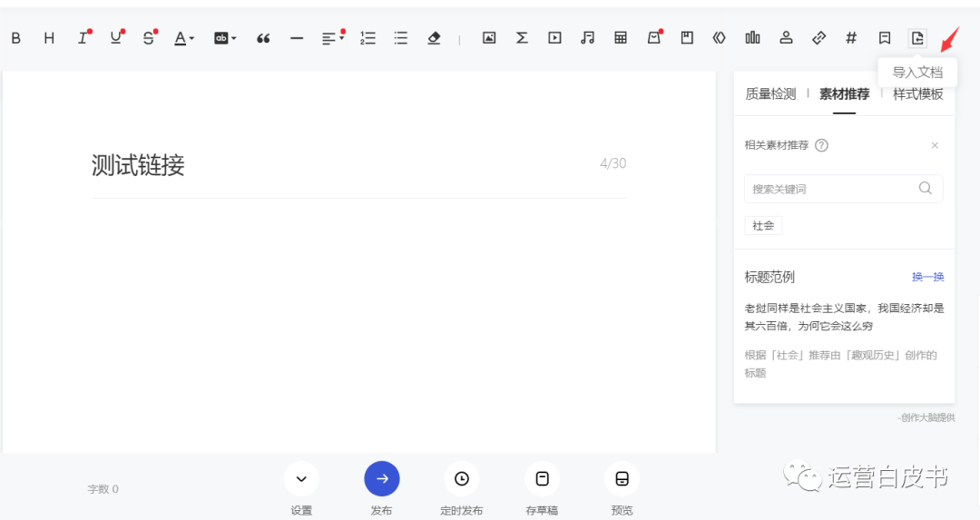Clear formatting with the eraser icon
This screenshot has height=520, width=980.
coord(434,38)
